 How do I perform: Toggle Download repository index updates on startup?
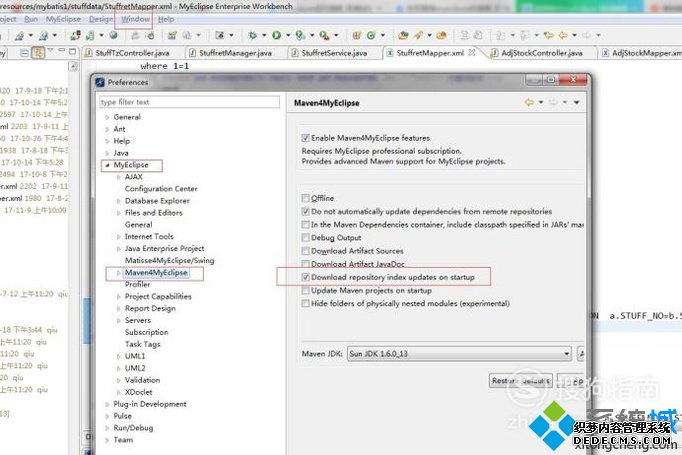point(306,277)
